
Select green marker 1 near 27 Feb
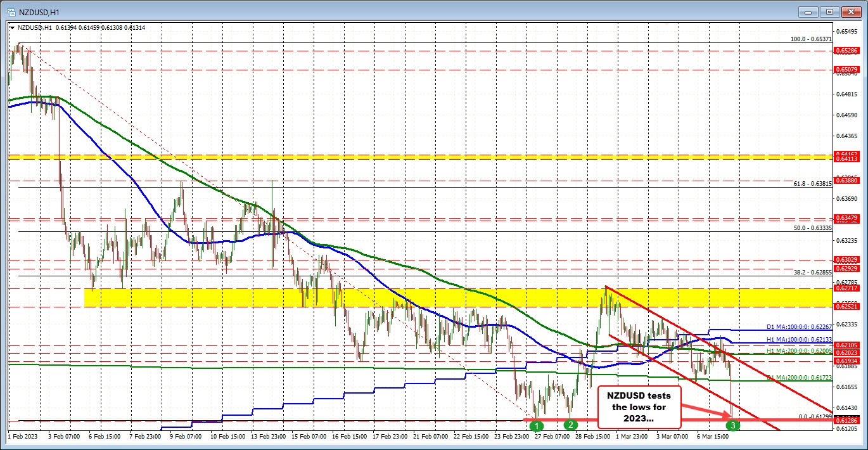[536, 426]
